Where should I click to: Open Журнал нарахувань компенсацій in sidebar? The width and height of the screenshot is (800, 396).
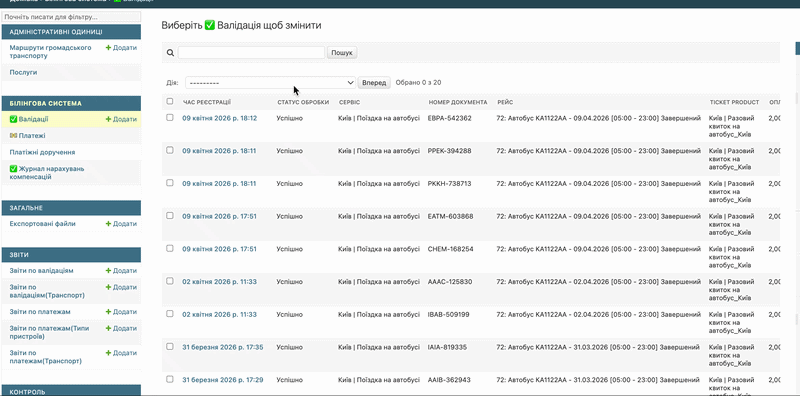click(47, 172)
